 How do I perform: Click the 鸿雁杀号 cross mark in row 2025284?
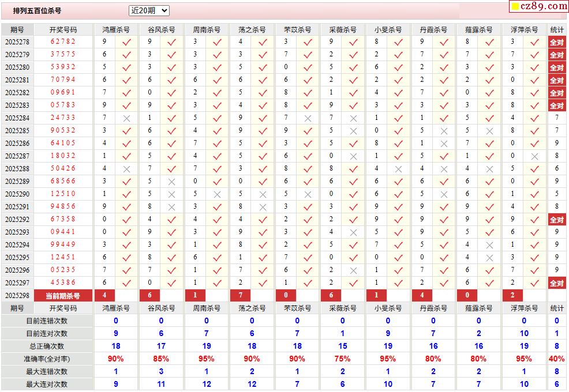(126, 118)
